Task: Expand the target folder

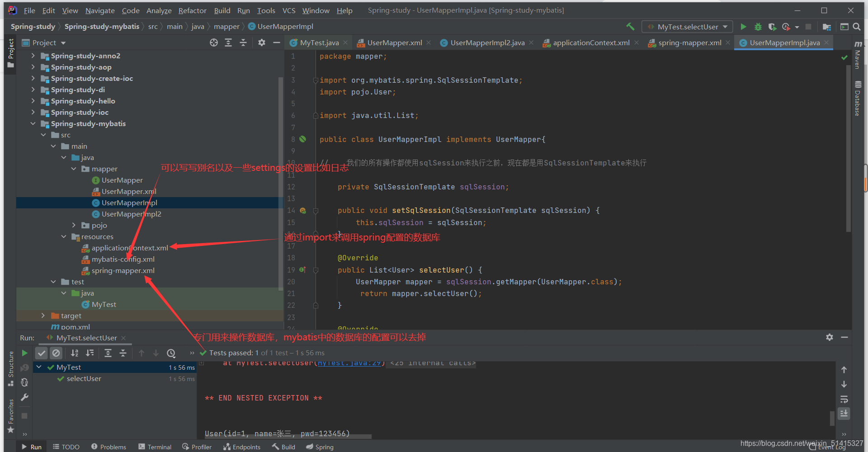Action: [x=43, y=315]
